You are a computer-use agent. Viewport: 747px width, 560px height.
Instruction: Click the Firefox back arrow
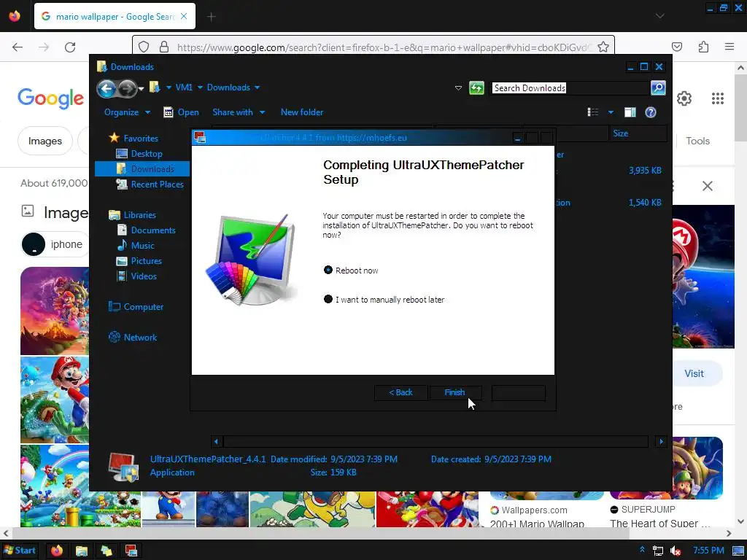(18, 47)
